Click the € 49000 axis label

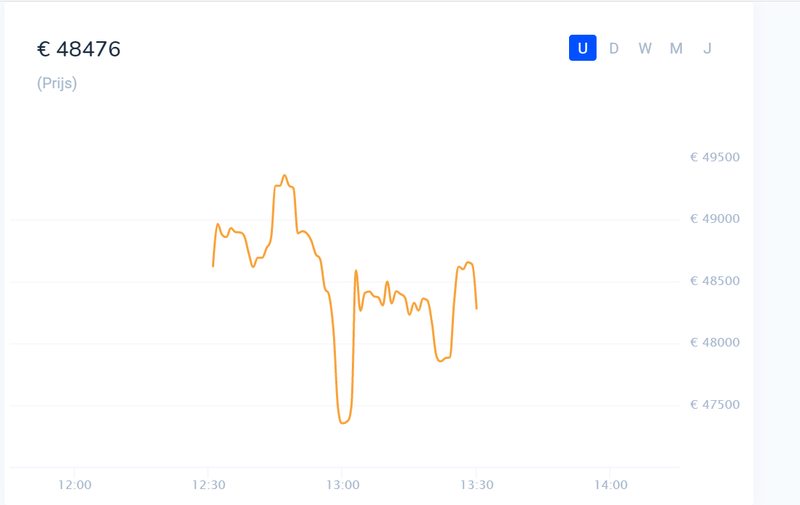coord(715,219)
